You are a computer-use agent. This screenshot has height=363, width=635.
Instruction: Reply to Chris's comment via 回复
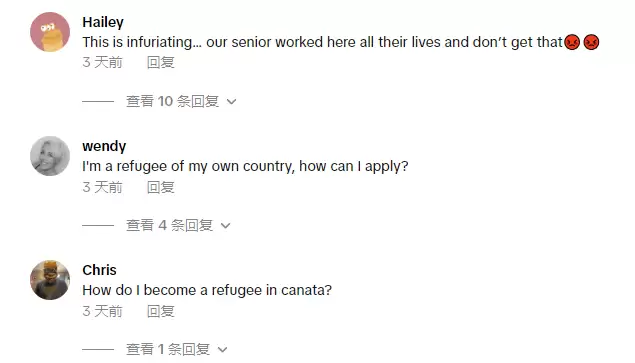(160, 311)
